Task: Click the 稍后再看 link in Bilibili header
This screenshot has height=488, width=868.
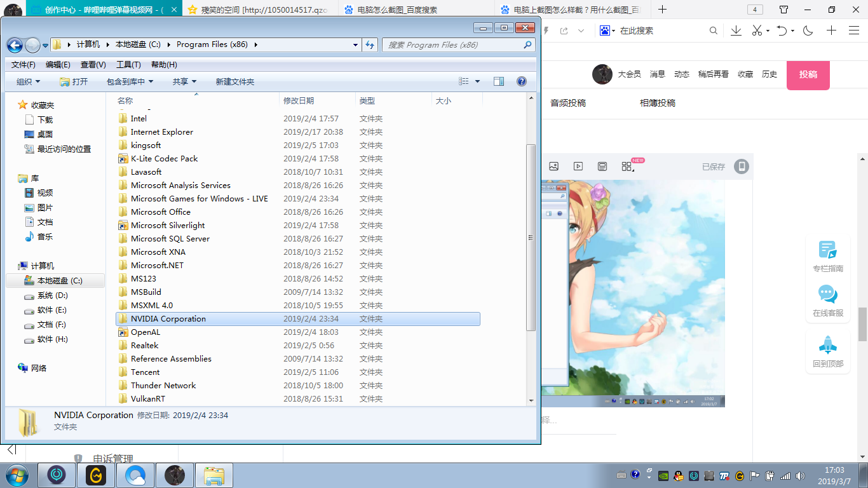Action: pyautogui.click(x=714, y=74)
